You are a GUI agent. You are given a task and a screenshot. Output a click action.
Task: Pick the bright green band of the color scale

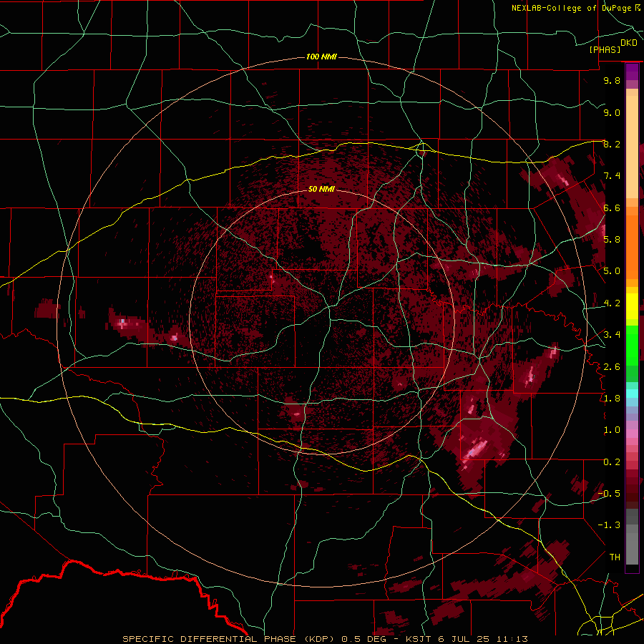[x=632, y=346]
